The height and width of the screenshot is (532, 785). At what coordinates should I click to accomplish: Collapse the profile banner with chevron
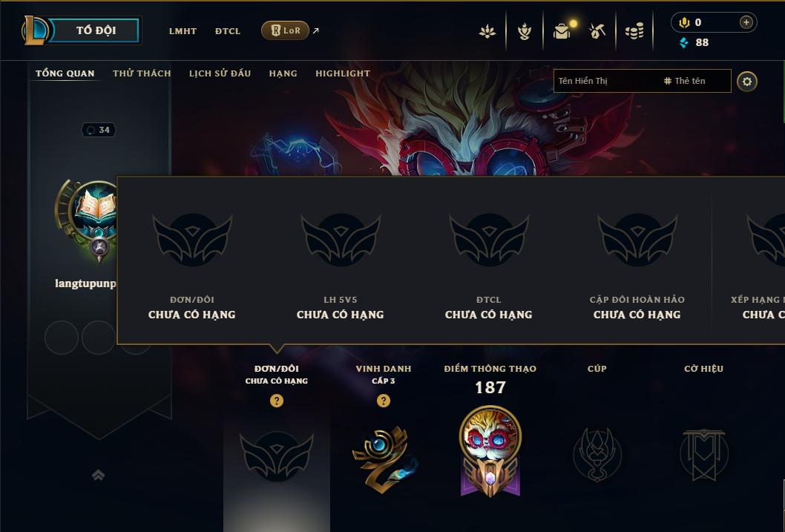point(98,475)
